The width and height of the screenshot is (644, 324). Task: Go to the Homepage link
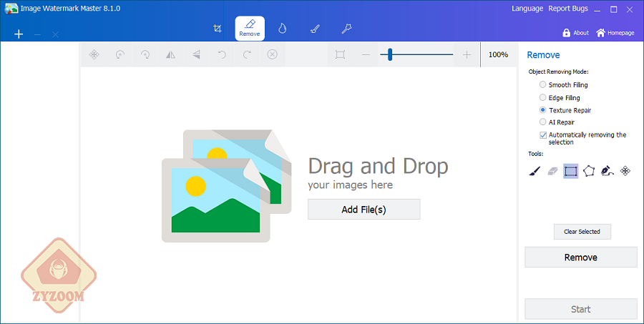pos(615,33)
